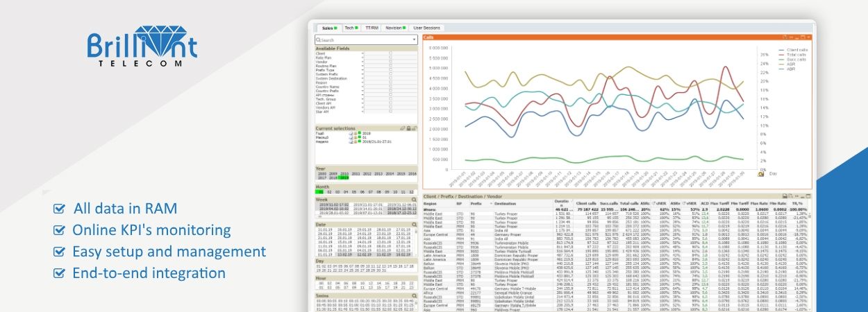Tick the System Destination field checkbox
868x312 pixels.
(390, 78)
